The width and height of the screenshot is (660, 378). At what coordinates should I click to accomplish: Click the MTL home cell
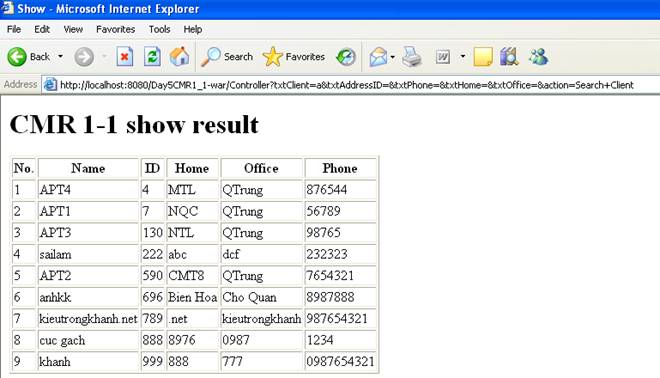tap(192, 190)
